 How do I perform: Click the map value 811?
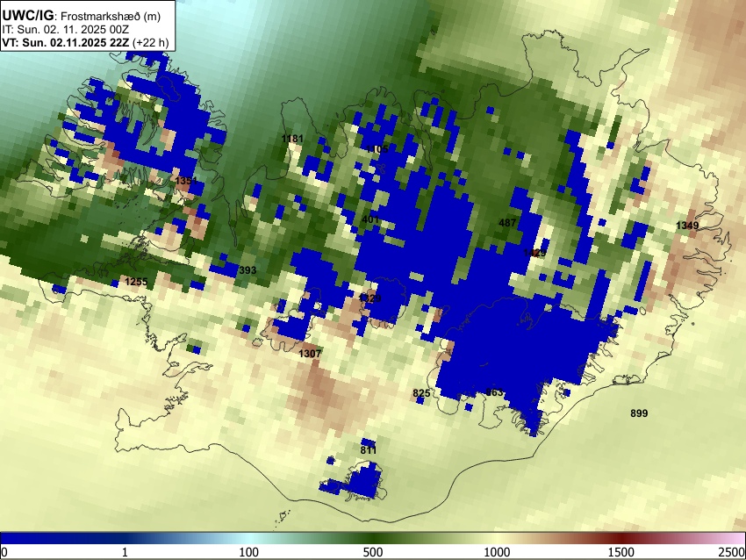369,450
